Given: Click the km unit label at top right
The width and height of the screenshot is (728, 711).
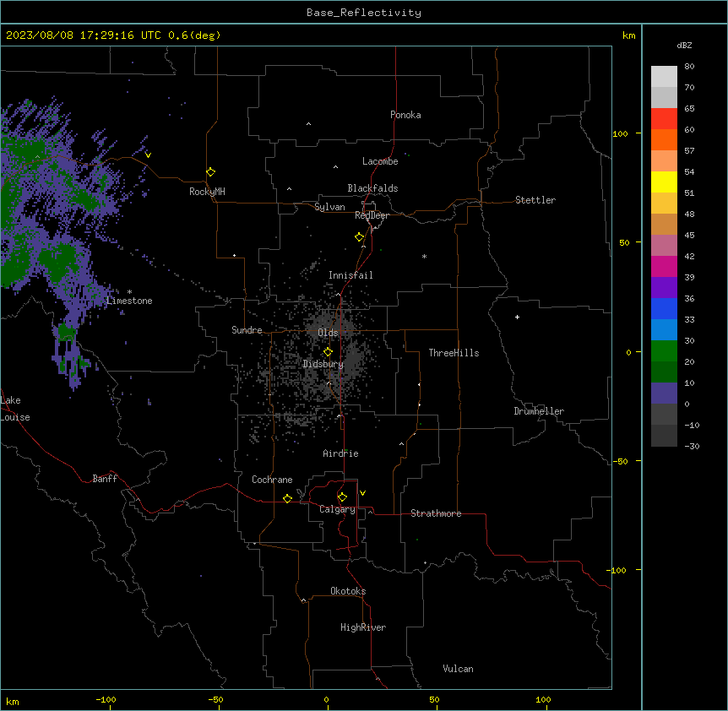Looking at the screenshot, I should coord(629,35).
